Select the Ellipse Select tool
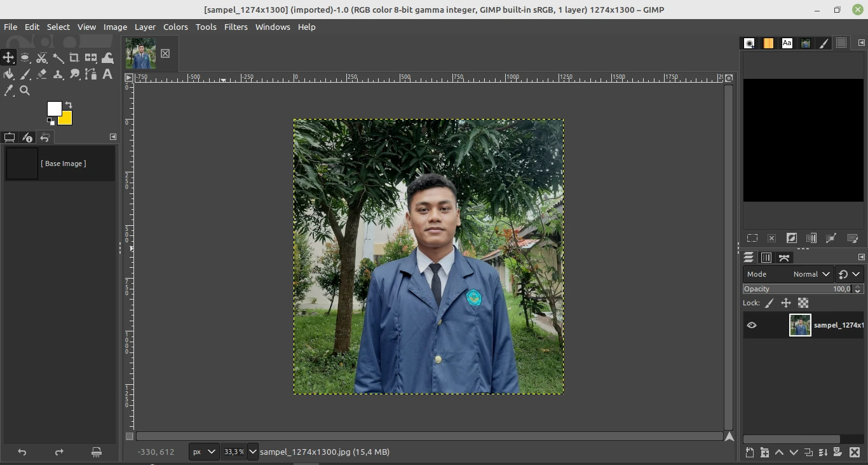The image size is (868, 465). click(x=25, y=58)
